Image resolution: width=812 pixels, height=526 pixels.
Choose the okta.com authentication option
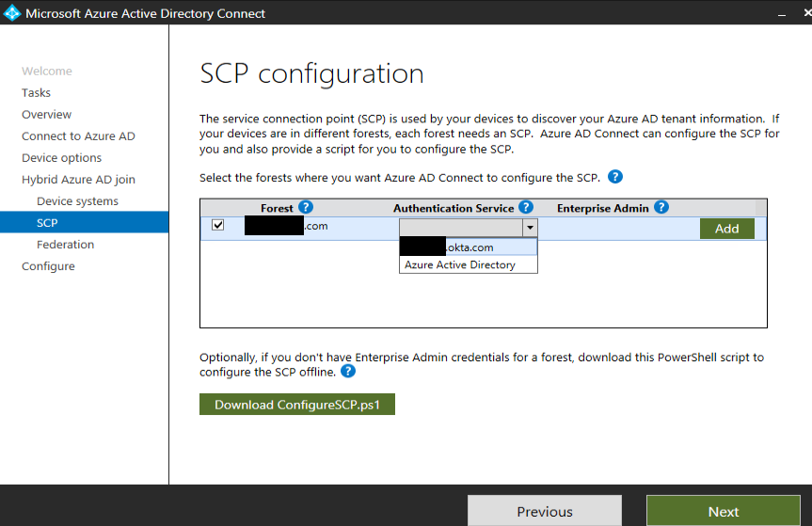pyautogui.click(x=469, y=247)
